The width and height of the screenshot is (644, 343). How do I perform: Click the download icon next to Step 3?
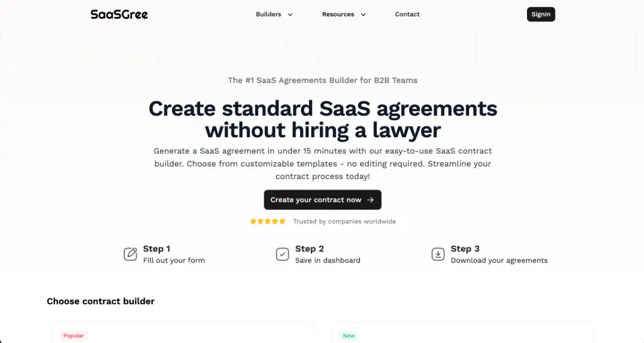(x=437, y=253)
